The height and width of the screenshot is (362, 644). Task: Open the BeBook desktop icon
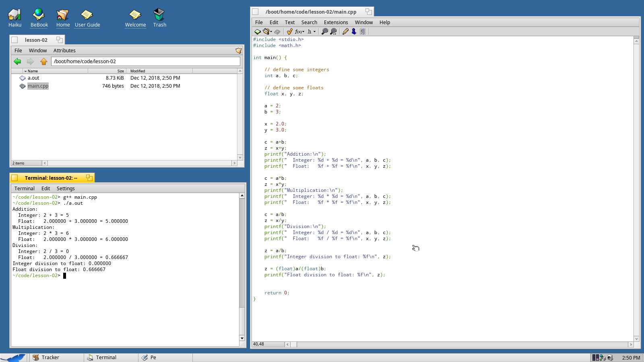coord(39,18)
